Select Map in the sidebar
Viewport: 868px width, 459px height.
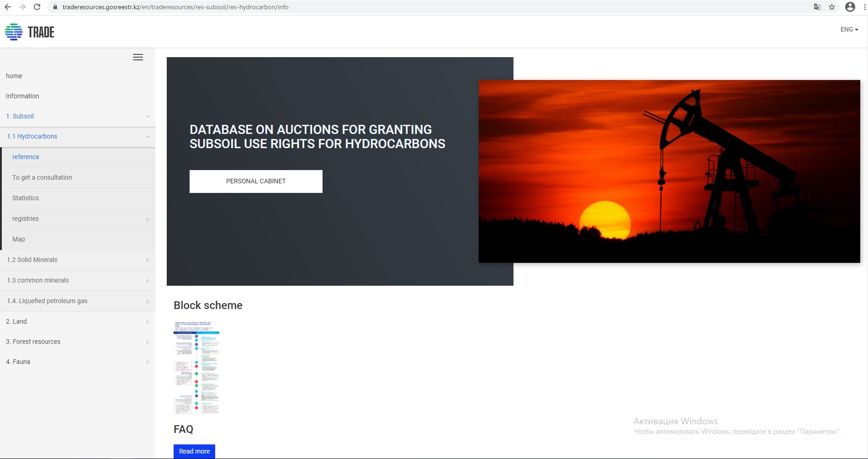(19, 239)
